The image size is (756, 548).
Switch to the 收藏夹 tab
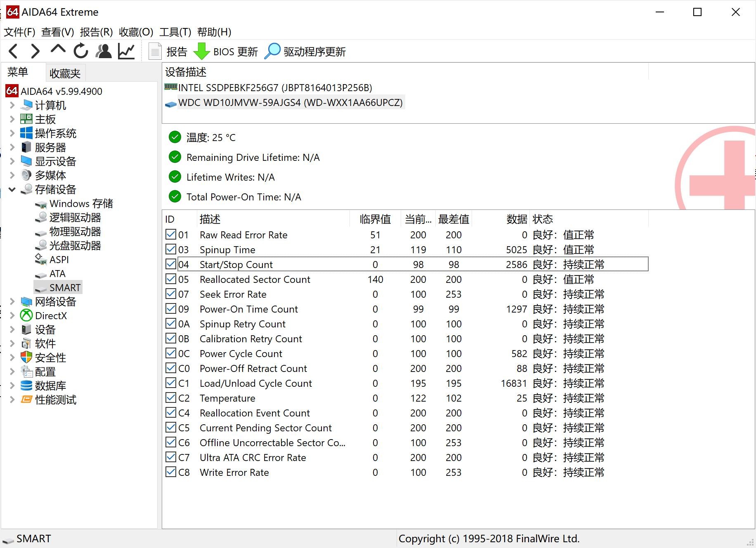point(65,73)
